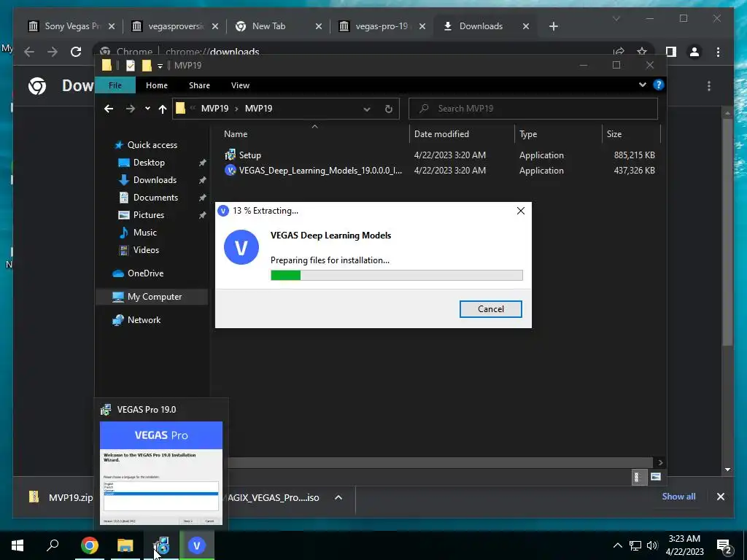The image size is (747, 560).
Task: Open MVP19.zip from downloads shelf
Action: pos(61,497)
